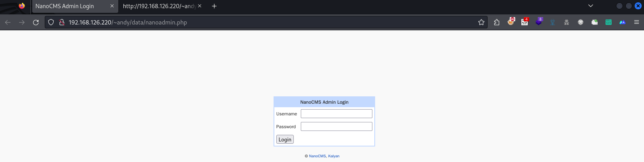Click the Username label
644x162 pixels.
tap(286, 114)
